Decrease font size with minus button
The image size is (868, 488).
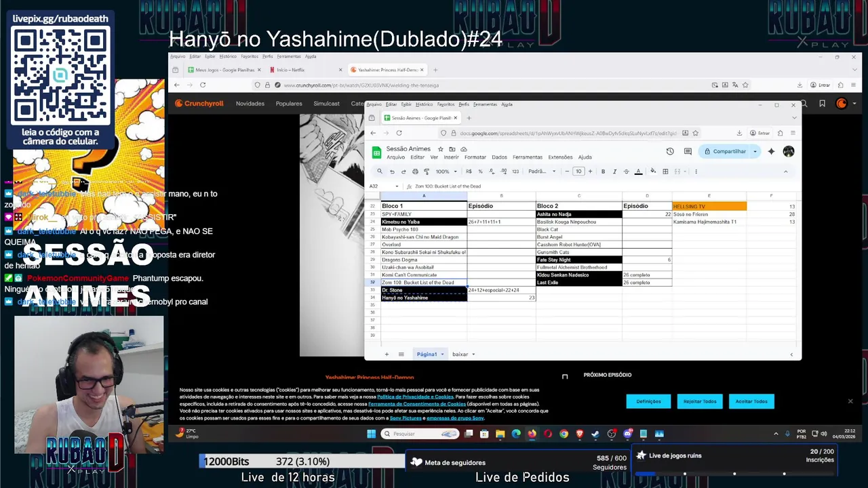click(x=567, y=171)
